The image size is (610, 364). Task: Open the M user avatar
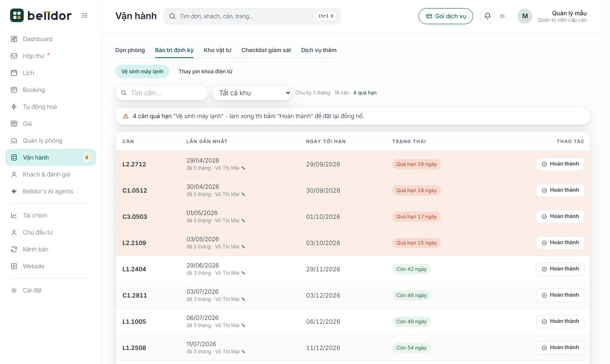click(x=525, y=16)
